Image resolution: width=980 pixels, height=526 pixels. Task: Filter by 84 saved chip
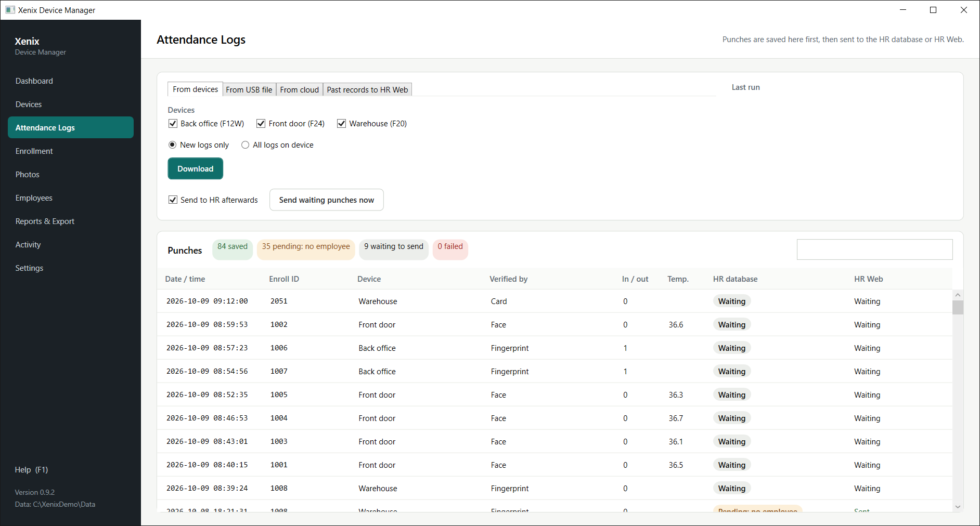pyautogui.click(x=233, y=249)
